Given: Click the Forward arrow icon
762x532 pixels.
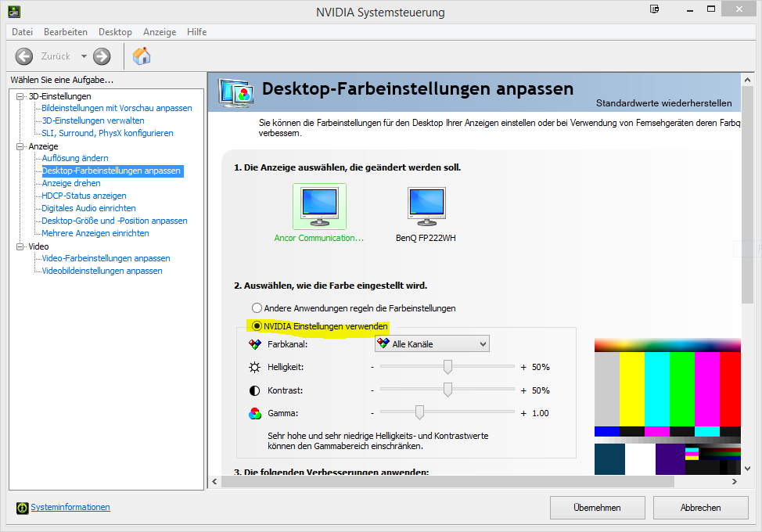Looking at the screenshot, I should coord(102,56).
